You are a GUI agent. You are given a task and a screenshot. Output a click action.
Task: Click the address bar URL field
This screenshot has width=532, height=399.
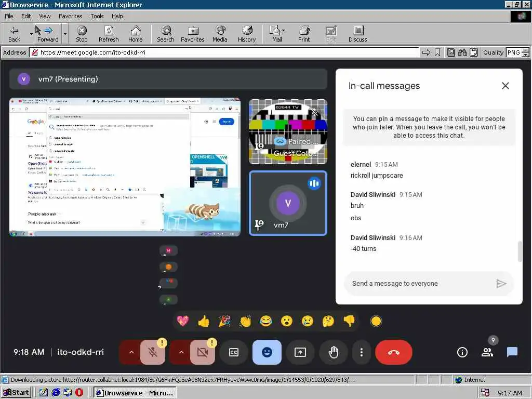tap(224, 52)
